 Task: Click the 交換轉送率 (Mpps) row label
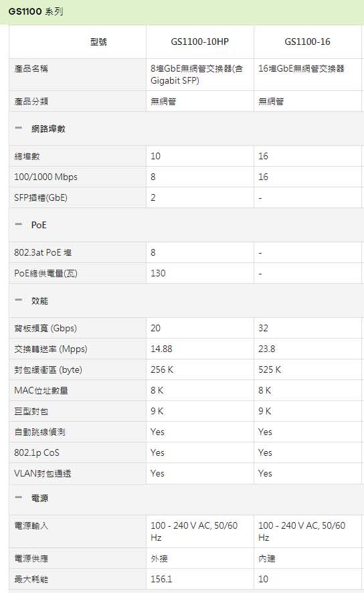coord(51,349)
